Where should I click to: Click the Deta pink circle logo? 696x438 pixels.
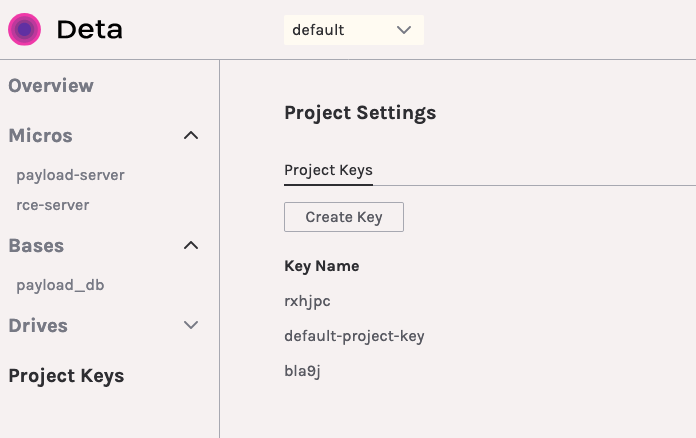coord(24,30)
